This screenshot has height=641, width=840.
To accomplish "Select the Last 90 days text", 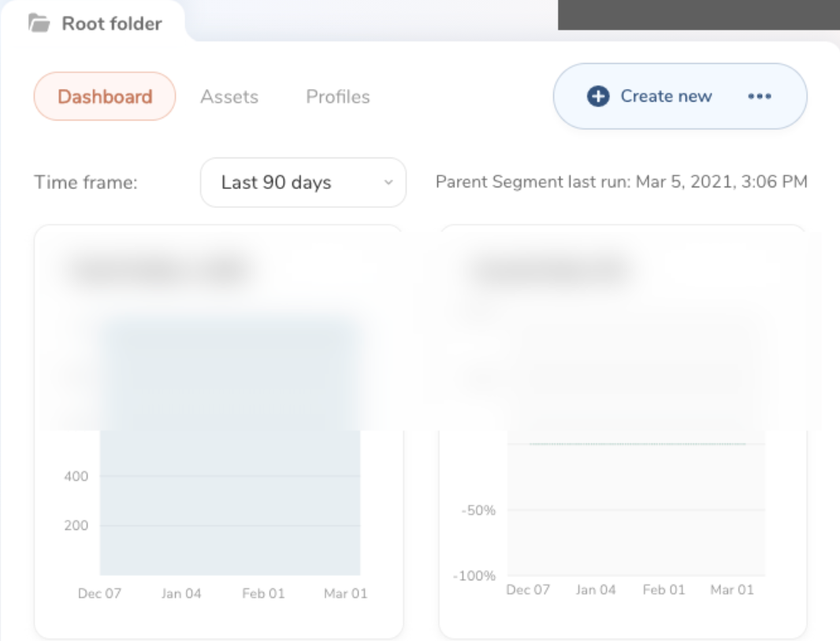I will (x=276, y=183).
